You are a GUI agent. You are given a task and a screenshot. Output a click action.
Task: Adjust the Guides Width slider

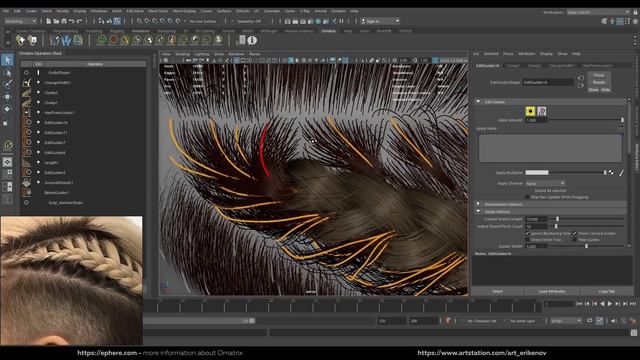[587, 246]
